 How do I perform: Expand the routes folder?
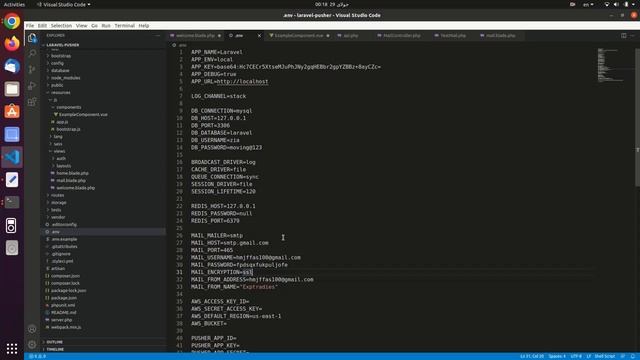tap(58, 195)
